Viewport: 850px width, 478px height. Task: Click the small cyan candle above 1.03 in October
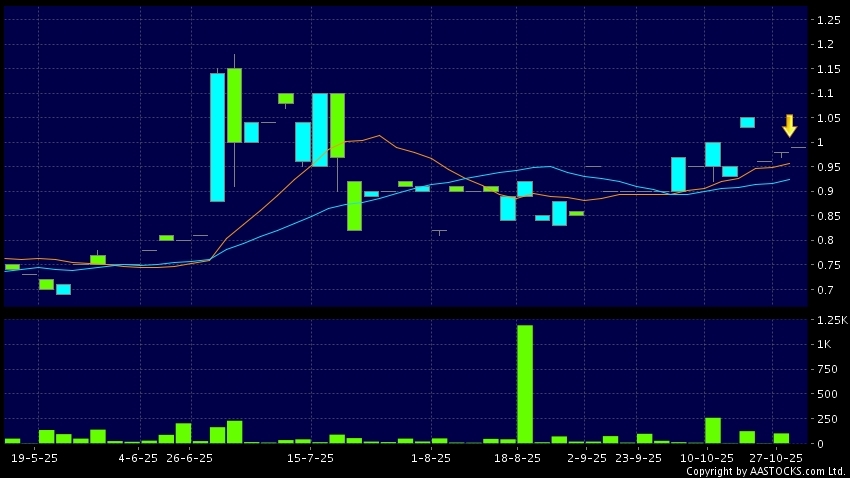pos(747,122)
